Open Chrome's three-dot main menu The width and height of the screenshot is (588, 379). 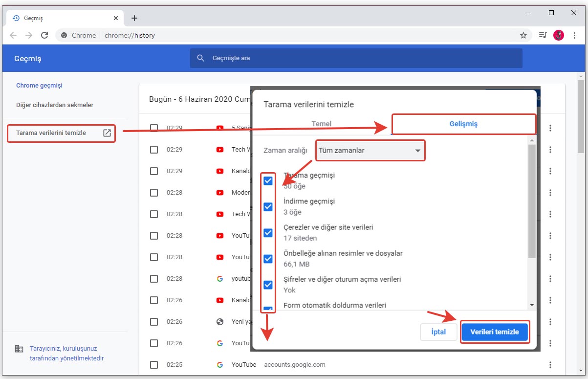pos(575,35)
